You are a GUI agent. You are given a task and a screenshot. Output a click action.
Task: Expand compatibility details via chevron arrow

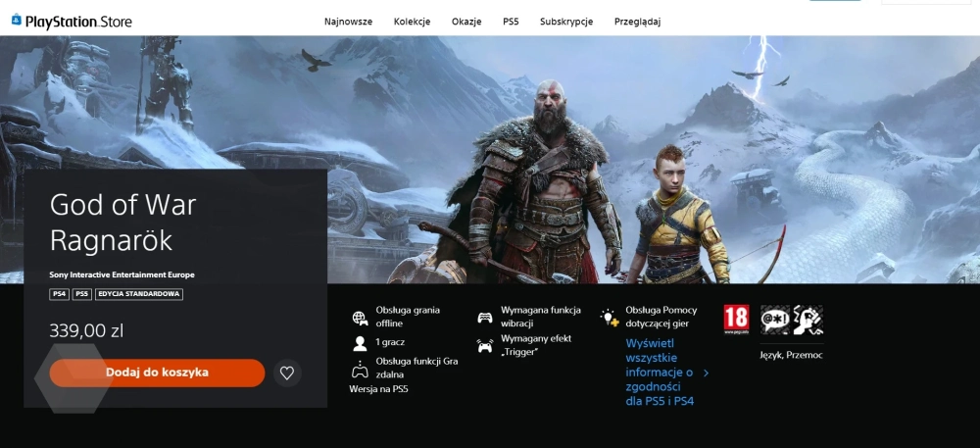(x=707, y=373)
